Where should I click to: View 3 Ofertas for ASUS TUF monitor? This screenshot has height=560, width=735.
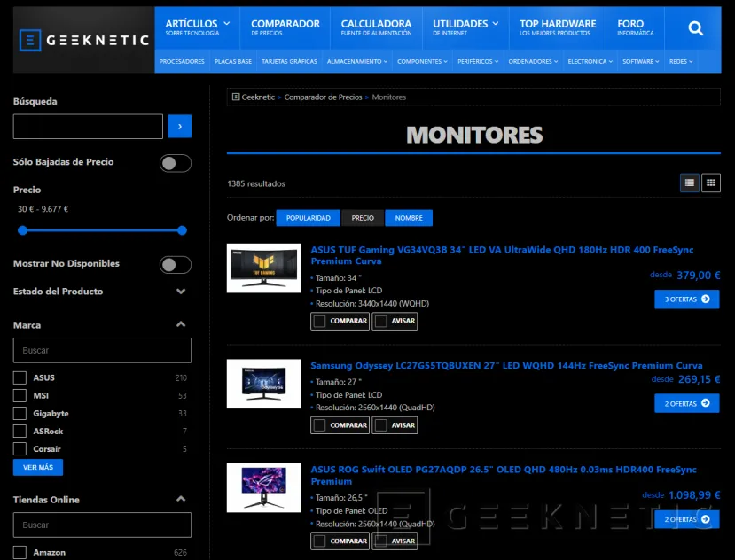[687, 299]
